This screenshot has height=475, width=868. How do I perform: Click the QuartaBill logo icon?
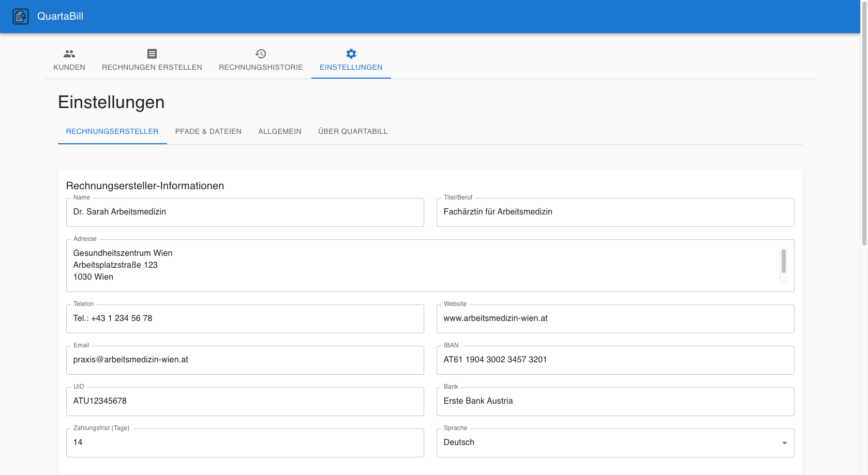[x=21, y=16]
